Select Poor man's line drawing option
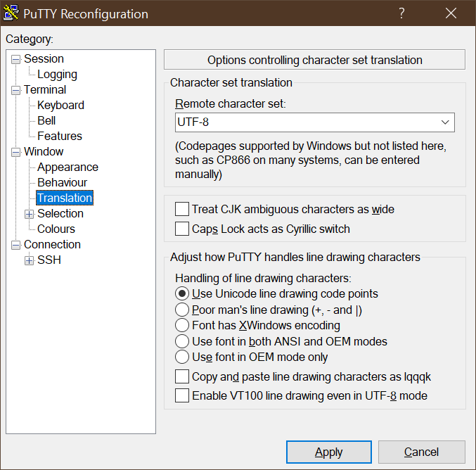The height and width of the screenshot is (470, 476). (182, 310)
